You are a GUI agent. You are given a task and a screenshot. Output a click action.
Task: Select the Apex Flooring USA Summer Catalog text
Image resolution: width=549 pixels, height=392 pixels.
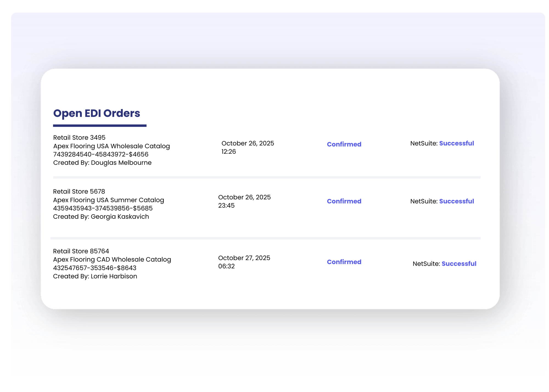pyautogui.click(x=109, y=200)
